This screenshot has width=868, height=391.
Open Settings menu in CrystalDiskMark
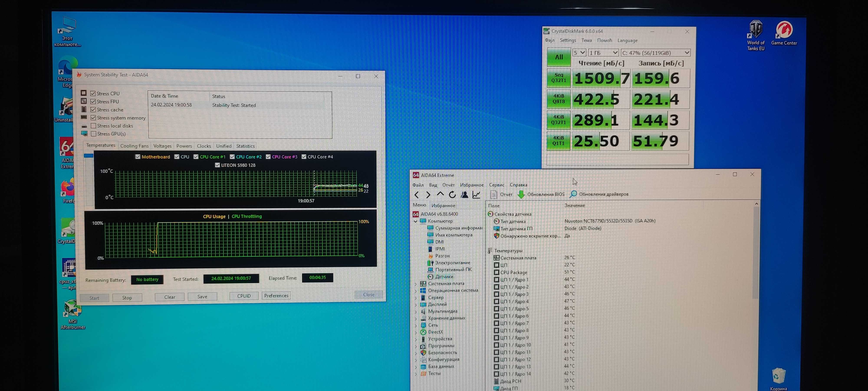(568, 40)
